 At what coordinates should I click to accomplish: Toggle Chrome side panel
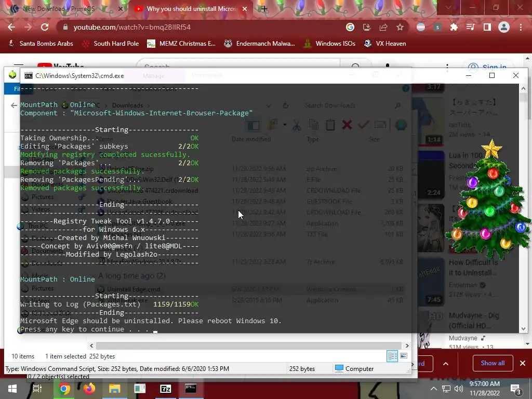487,27
